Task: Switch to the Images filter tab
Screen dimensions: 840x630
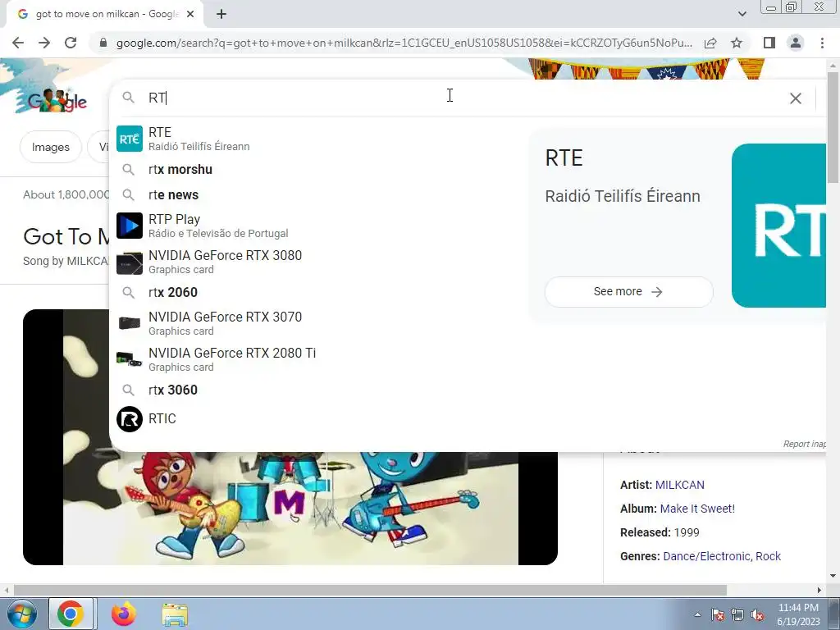Action: 50,147
